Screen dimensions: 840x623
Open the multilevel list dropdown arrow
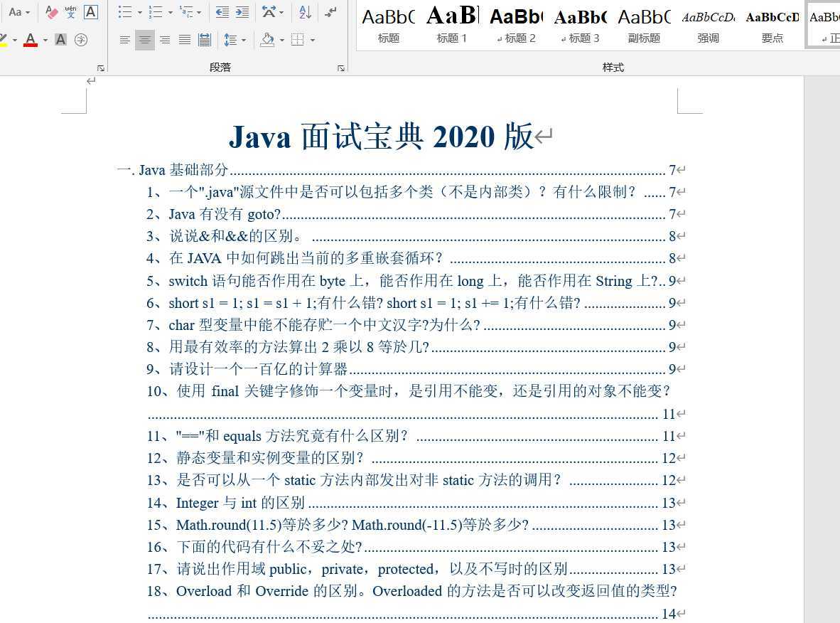tap(199, 12)
